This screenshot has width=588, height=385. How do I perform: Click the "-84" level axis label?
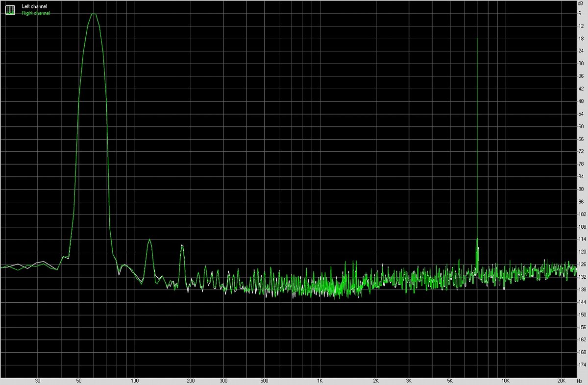click(x=581, y=177)
